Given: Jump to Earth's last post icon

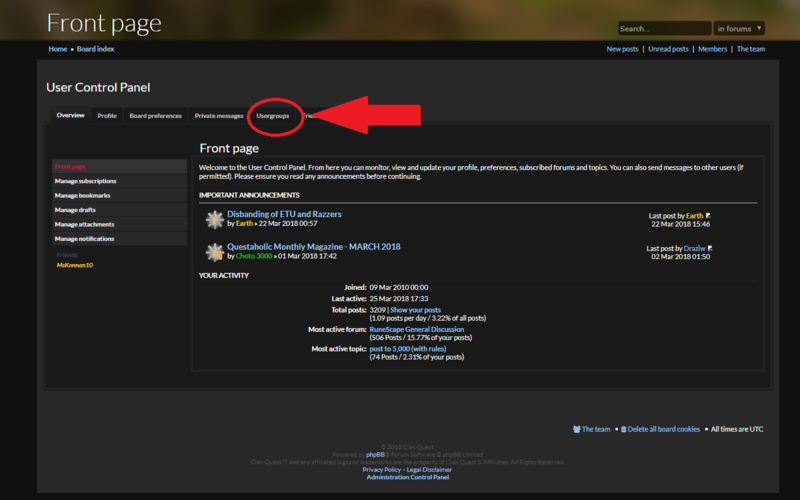Looking at the screenshot, I should [x=708, y=216].
